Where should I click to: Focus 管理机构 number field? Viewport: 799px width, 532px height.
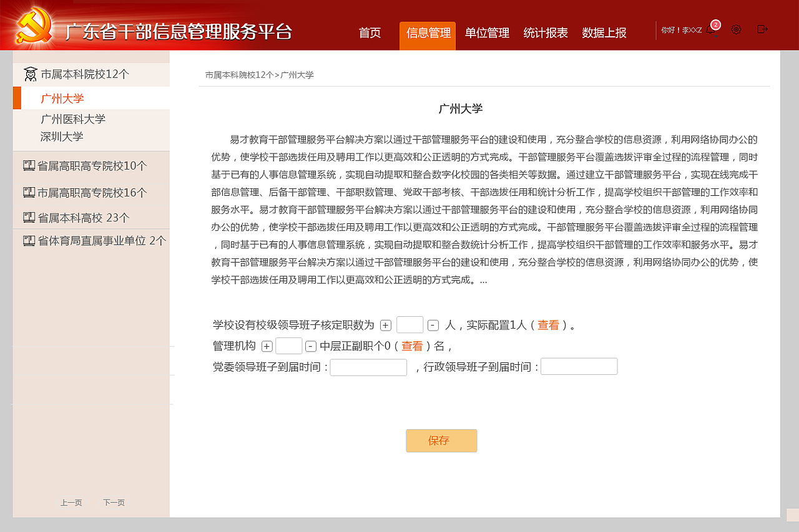289,346
